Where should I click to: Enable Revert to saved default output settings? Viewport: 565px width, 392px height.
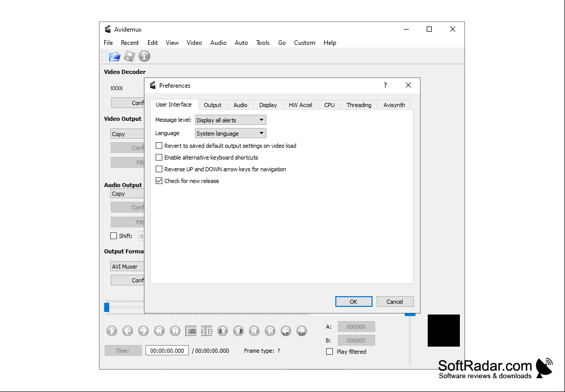click(x=159, y=146)
